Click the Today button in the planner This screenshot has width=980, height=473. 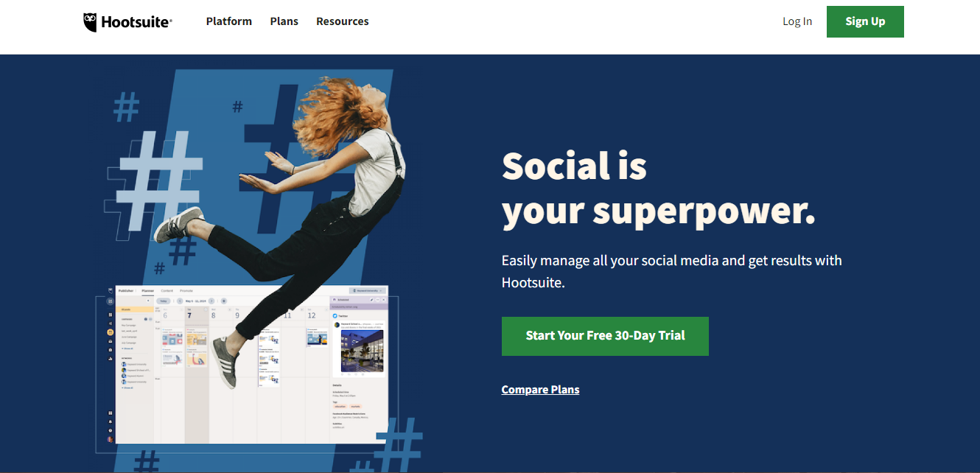pyautogui.click(x=164, y=301)
